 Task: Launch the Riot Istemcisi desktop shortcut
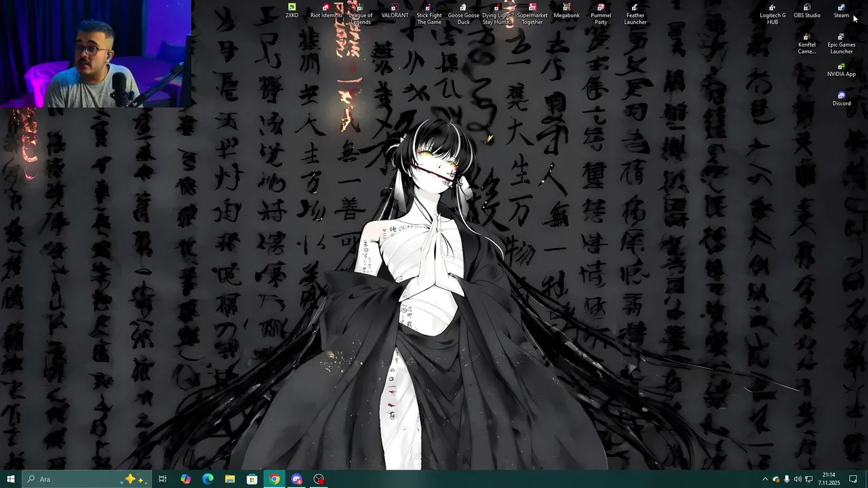(x=325, y=11)
